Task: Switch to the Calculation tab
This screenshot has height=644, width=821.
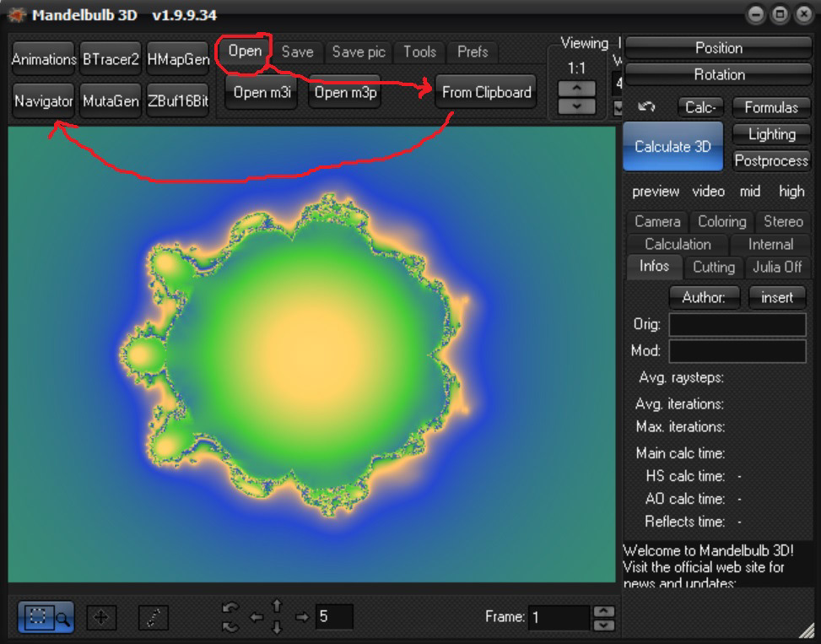Action: 678,244
